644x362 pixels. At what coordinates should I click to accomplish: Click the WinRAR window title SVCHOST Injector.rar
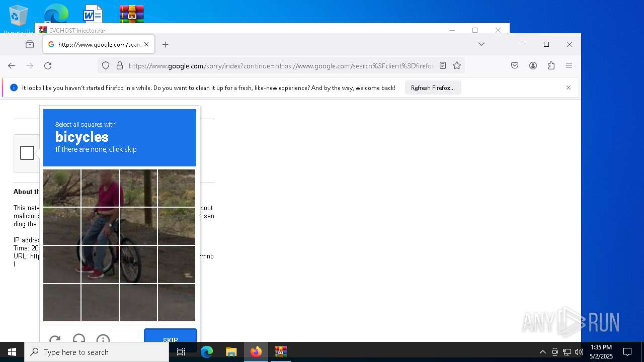point(77,30)
